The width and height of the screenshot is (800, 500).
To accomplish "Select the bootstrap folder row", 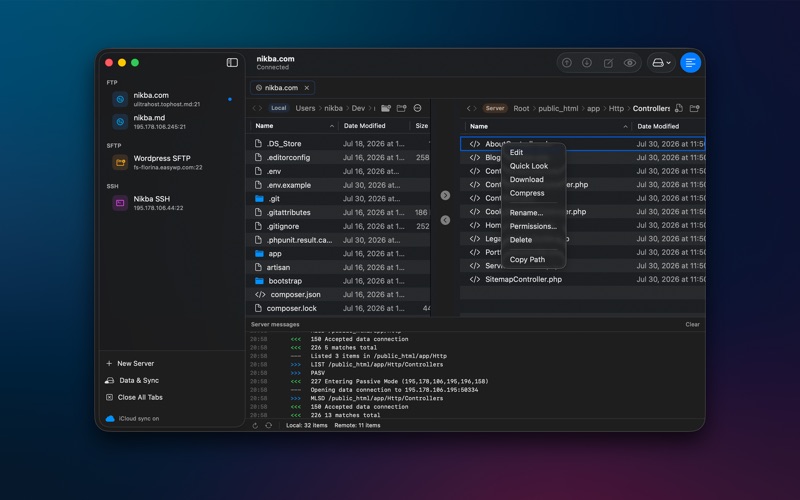I will (340, 281).
